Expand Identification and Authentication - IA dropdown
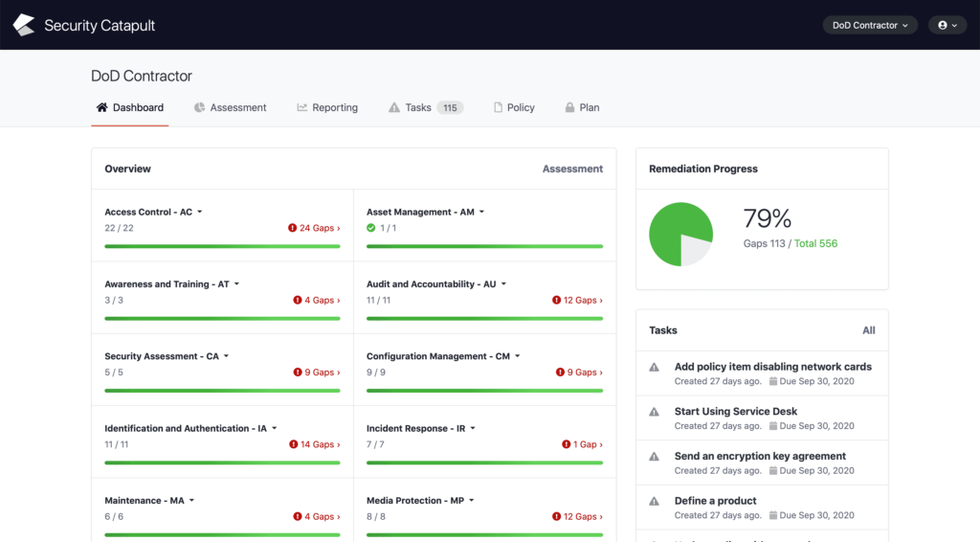 [275, 428]
